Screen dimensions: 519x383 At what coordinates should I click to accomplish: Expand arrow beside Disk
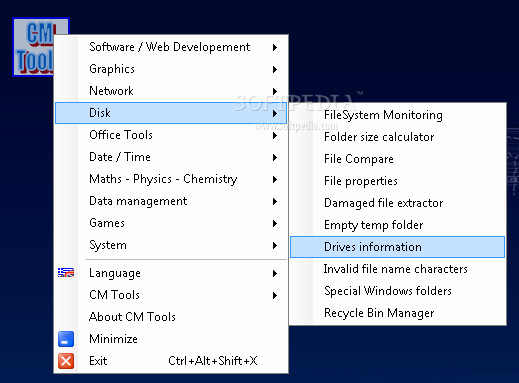click(x=275, y=113)
